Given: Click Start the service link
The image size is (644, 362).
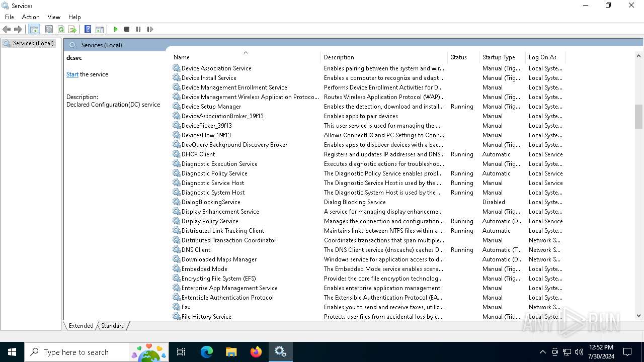Looking at the screenshot, I should [x=72, y=74].
